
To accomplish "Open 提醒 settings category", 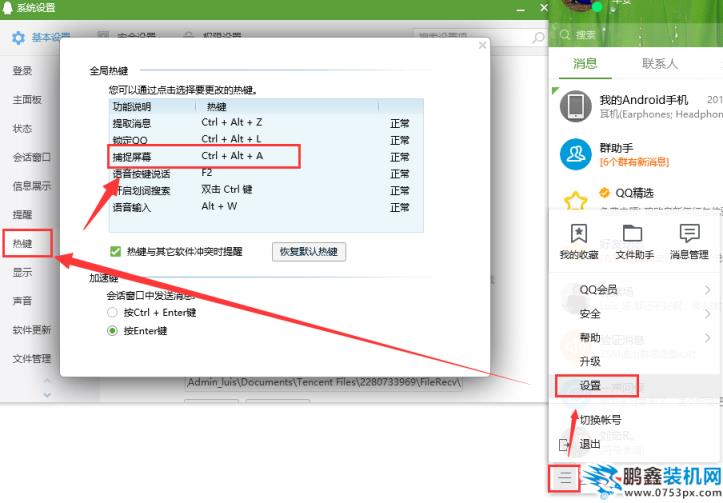I will [23, 214].
